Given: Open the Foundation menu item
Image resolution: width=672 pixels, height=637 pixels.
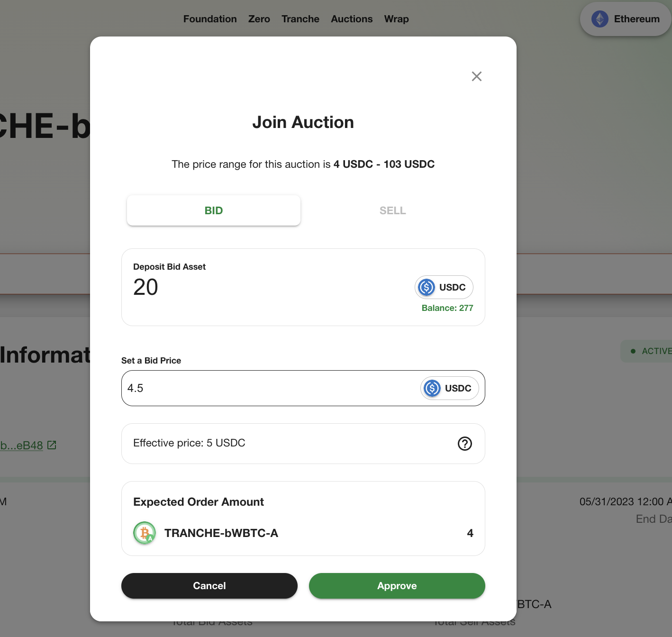Looking at the screenshot, I should coord(210,19).
